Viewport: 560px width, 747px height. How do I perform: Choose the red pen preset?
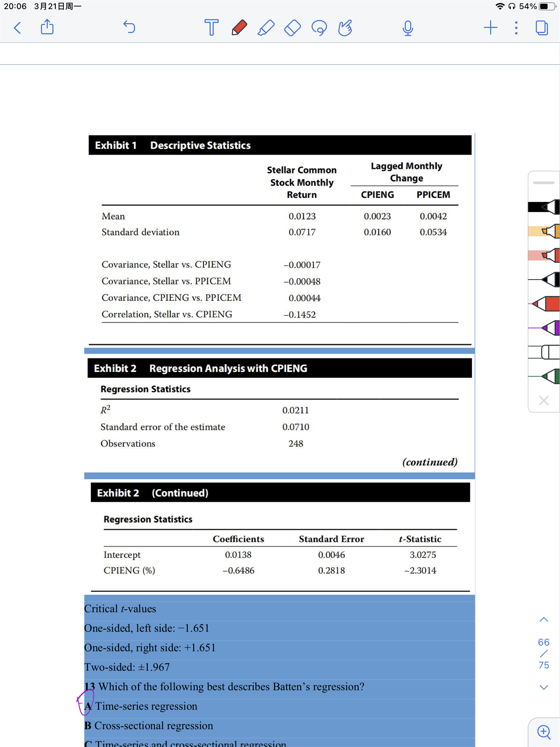pos(544,304)
